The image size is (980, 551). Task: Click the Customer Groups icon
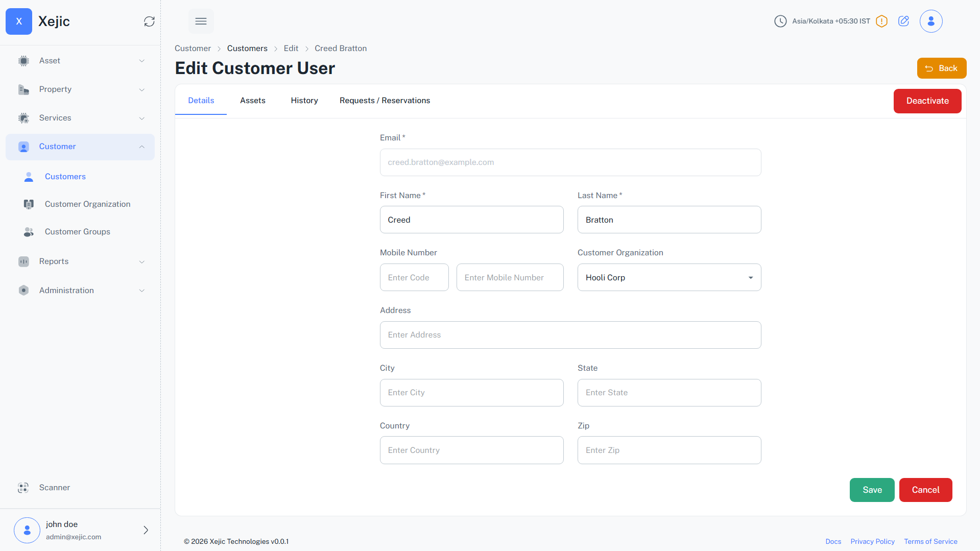click(x=29, y=232)
